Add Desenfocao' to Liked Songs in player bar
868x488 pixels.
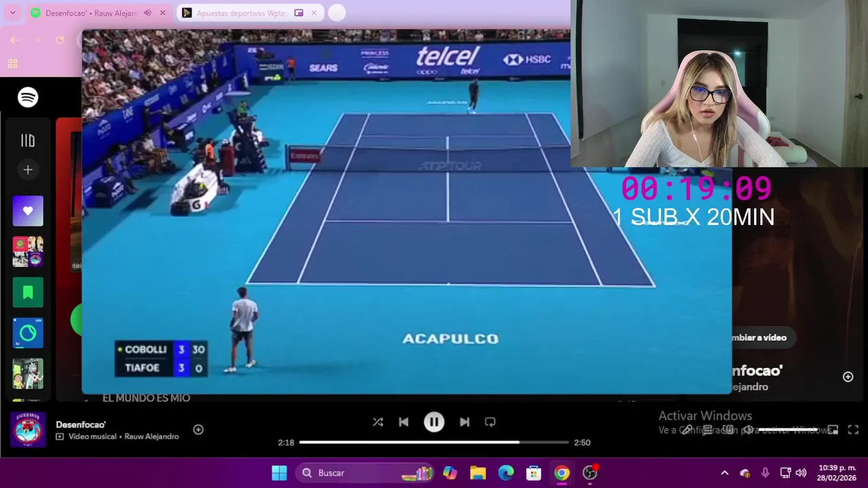coord(198,429)
